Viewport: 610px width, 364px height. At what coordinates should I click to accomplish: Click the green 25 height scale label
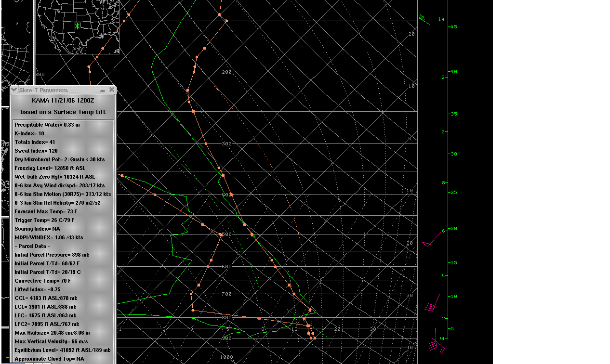454,193
